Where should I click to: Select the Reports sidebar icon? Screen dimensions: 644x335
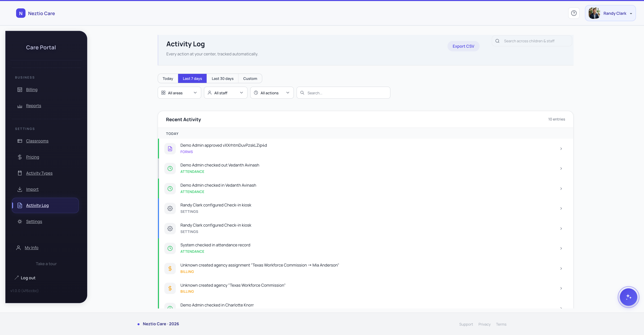point(20,106)
